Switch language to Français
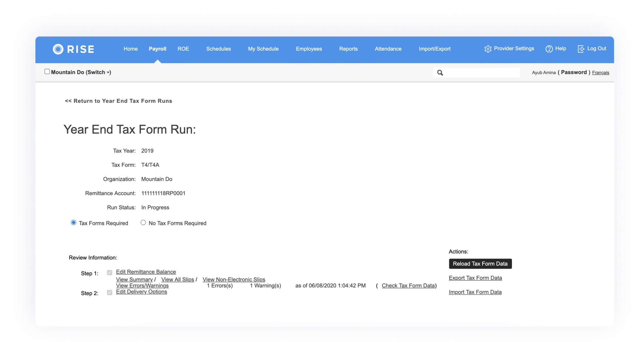644x355 pixels. click(x=601, y=73)
